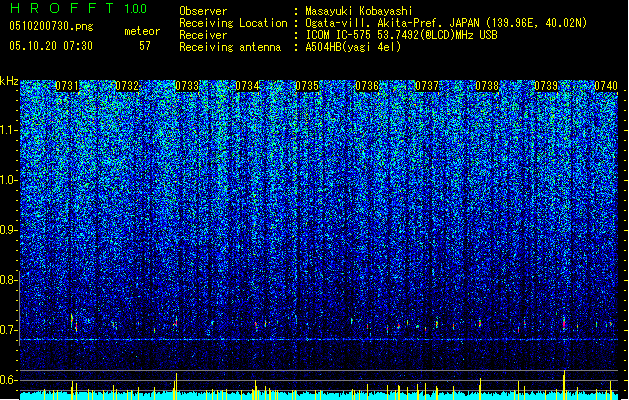Viewport: 629px width, 400px height.
Task: Click the 0734 time marker
Action: click(x=247, y=86)
